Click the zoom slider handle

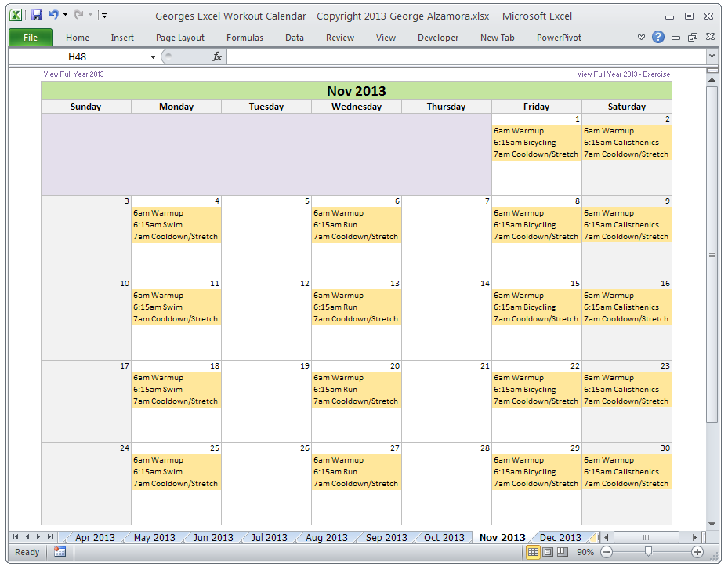click(648, 552)
